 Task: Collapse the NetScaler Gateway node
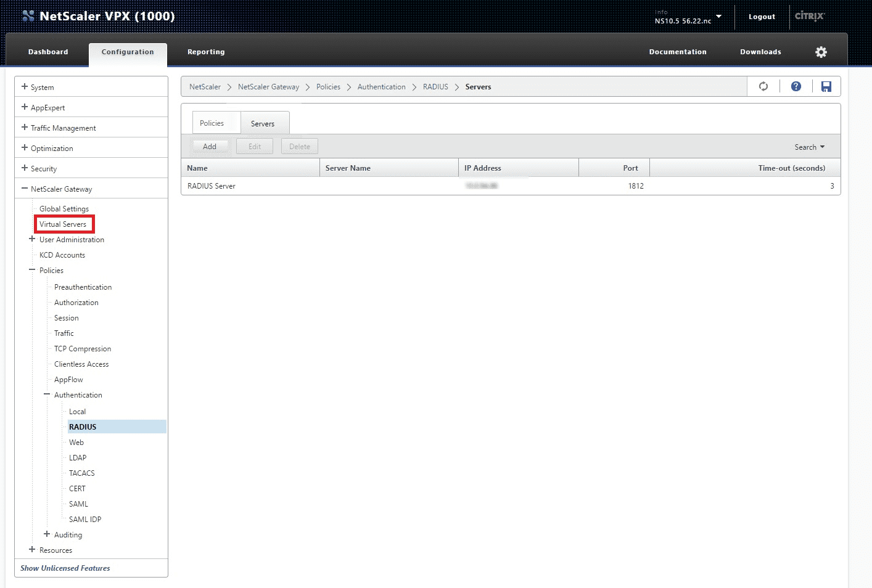point(25,189)
